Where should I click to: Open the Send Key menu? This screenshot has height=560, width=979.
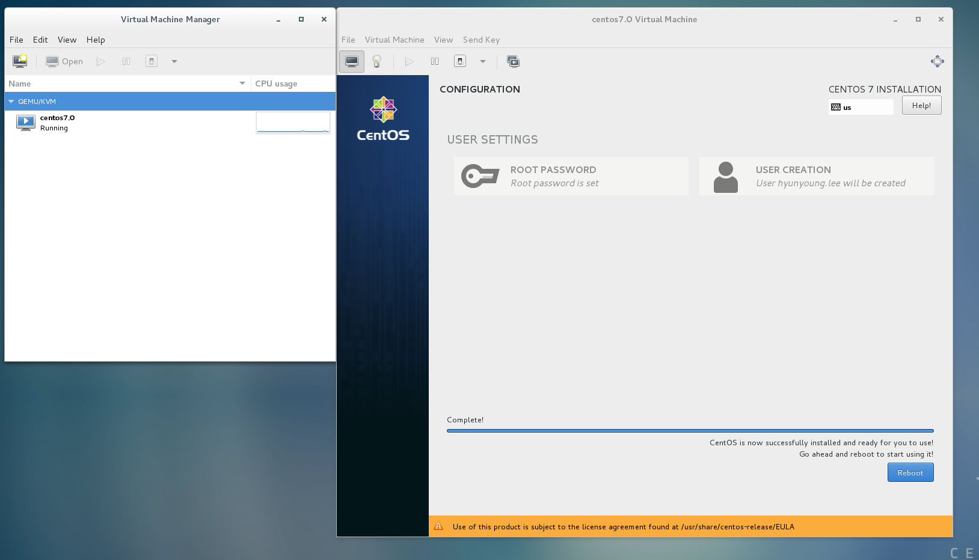click(481, 40)
